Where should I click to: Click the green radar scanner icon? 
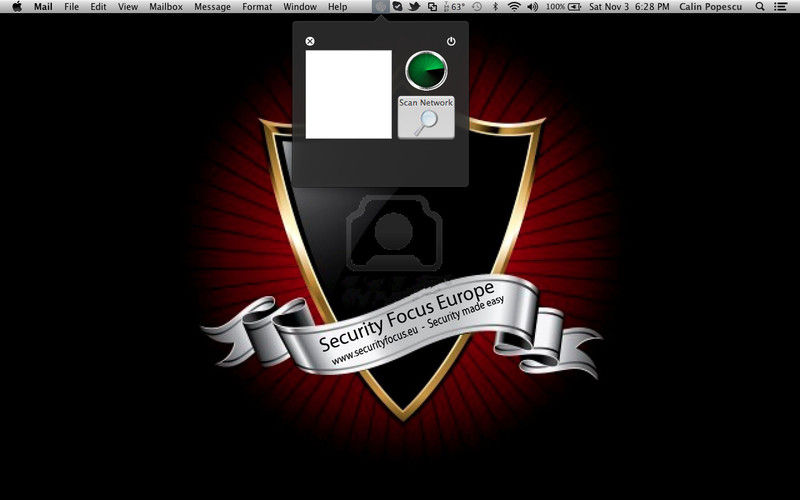(x=426, y=70)
